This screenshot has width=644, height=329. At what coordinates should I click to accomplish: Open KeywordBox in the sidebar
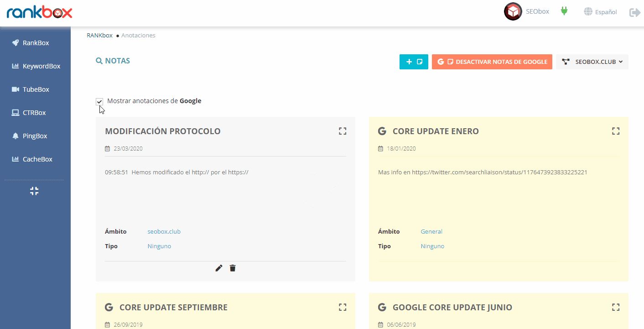tap(36, 66)
